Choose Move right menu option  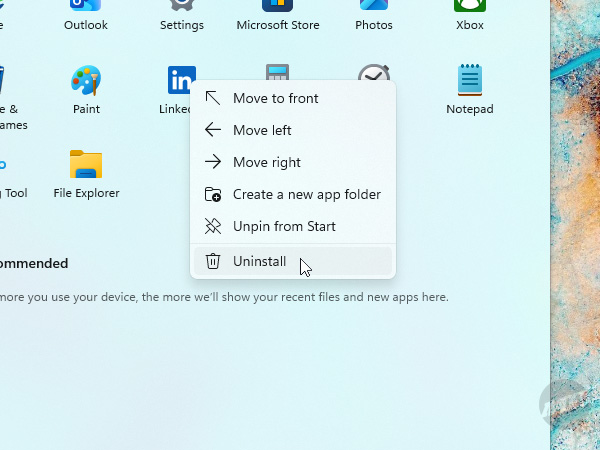pyautogui.click(x=266, y=162)
